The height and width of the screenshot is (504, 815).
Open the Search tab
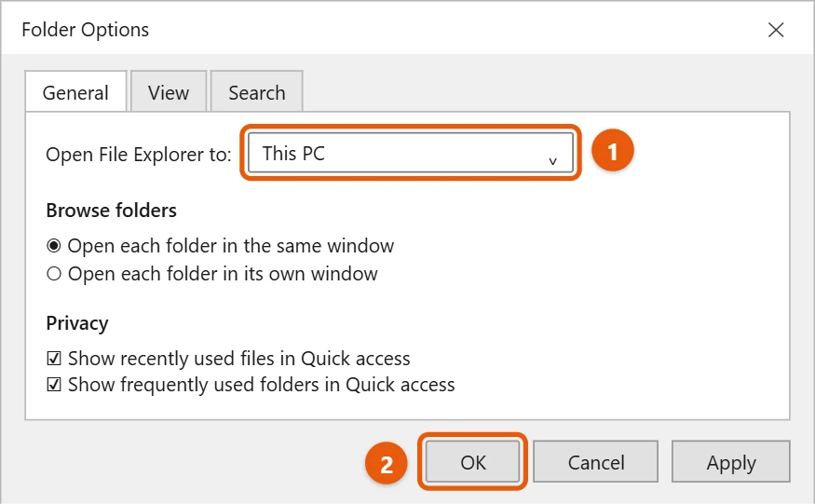point(257,92)
